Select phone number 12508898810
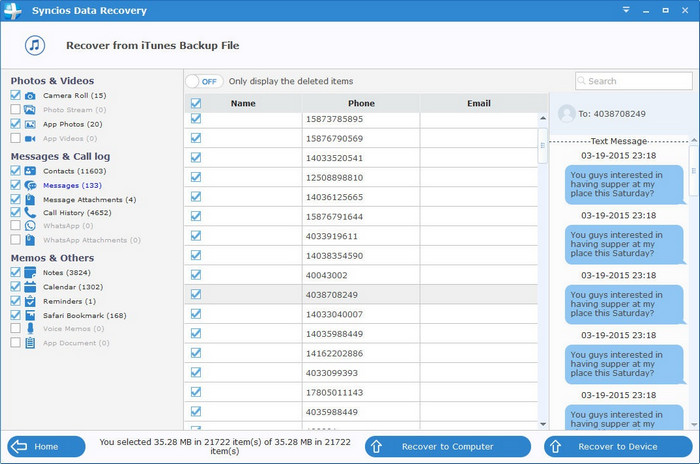The width and height of the screenshot is (700, 464). point(334,178)
